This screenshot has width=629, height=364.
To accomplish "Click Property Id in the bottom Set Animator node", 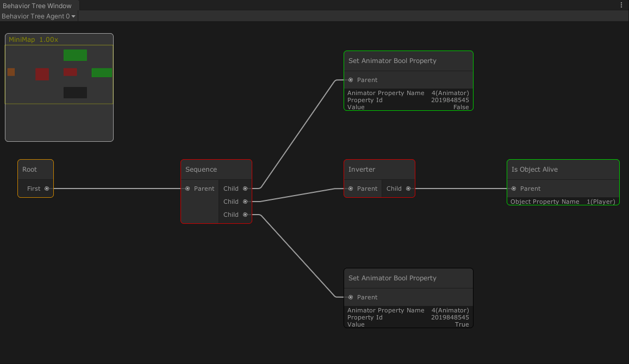I will point(408,317).
